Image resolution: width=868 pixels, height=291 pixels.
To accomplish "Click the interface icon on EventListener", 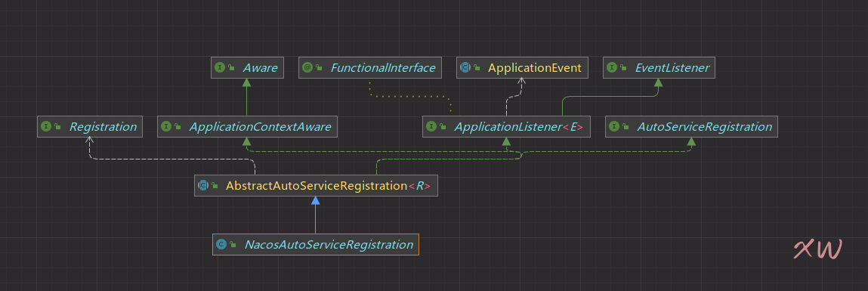I will [x=612, y=67].
